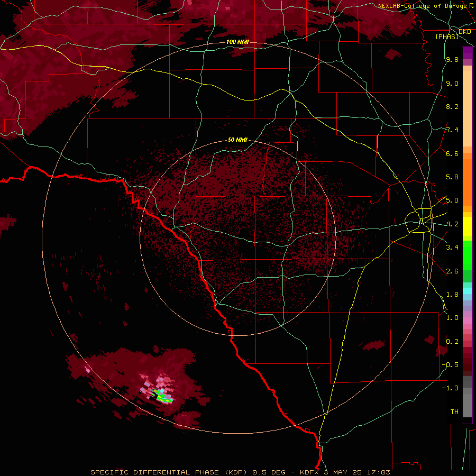Screen dimensions: 476x476
Task: Click the 9.0 value on color scale
Action: 452,83
